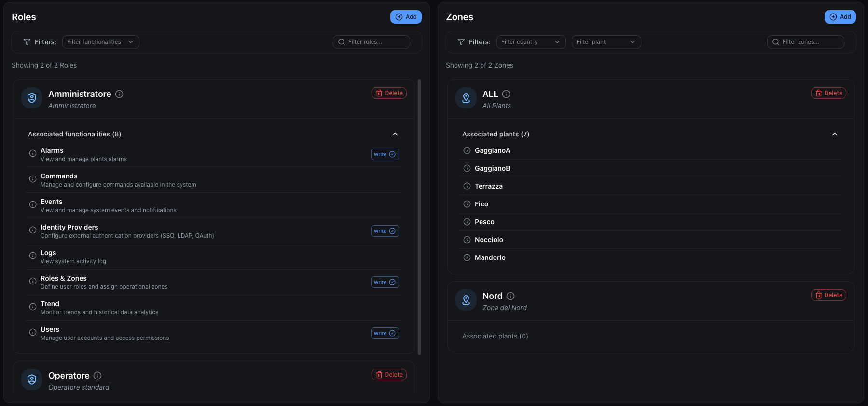Screen dimensions: 868x406
Task: Click the funnel filter icon in Roles panel
Action: pos(27,42)
